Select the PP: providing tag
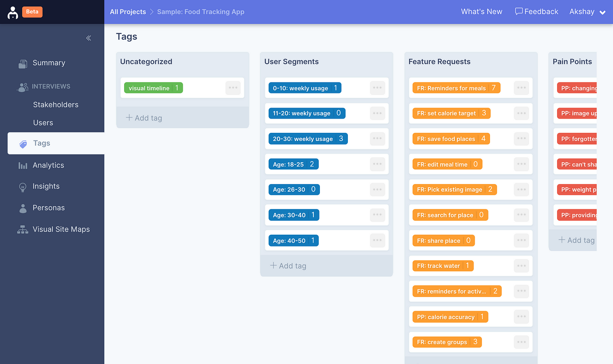Viewport: 613px width, 364px height. 577,214
